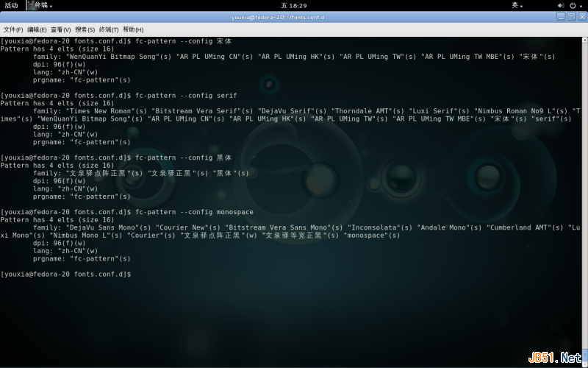
Task: Maximize the terminal window
Action: coord(572,17)
